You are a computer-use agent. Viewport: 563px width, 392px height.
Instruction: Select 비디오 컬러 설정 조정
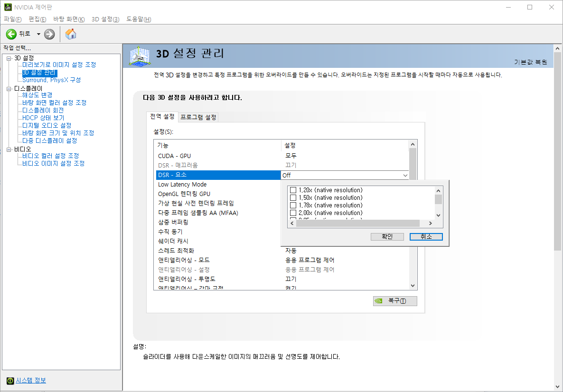pyautogui.click(x=51, y=156)
